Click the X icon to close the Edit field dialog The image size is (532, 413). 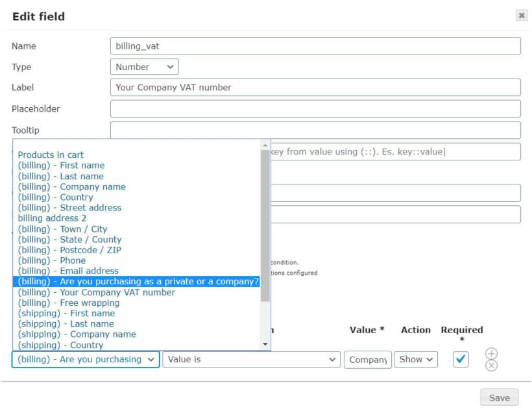pyautogui.click(x=522, y=15)
